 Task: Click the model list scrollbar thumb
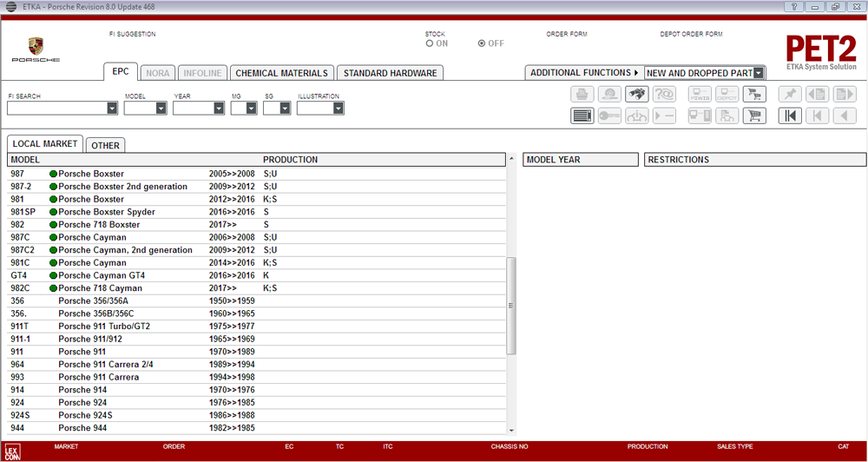[x=511, y=306]
